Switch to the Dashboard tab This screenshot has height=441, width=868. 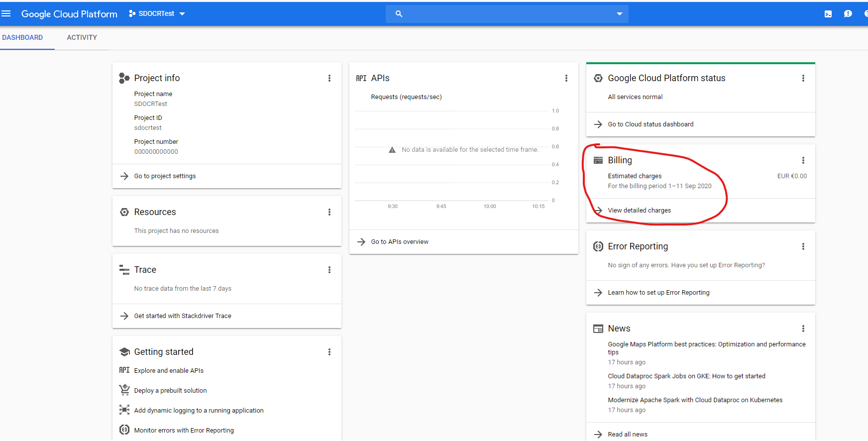click(x=22, y=38)
